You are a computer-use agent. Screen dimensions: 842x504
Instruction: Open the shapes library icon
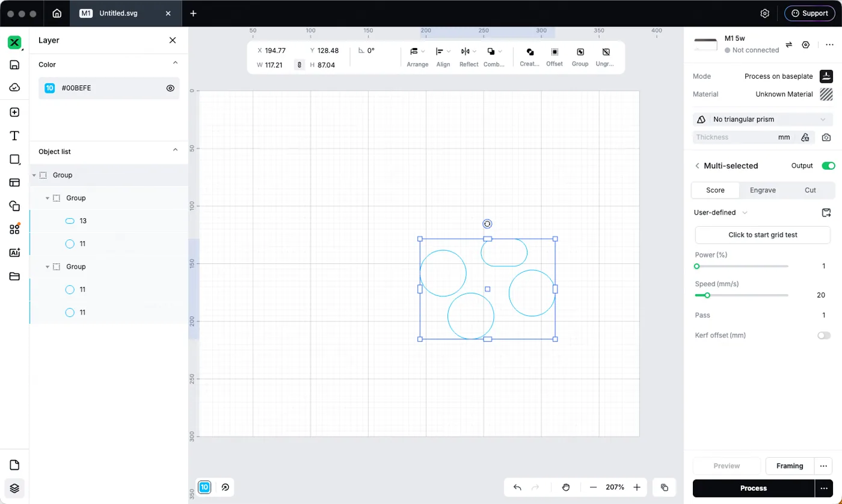[x=14, y=206]
